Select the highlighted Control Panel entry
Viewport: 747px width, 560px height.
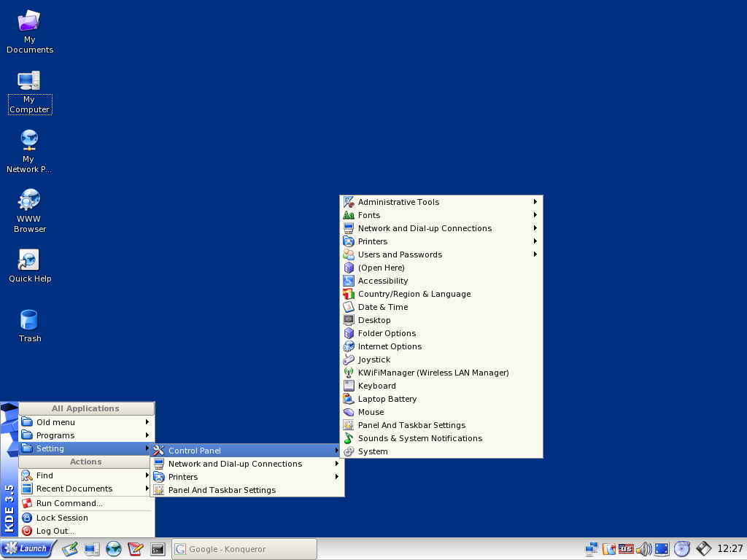(247, 451)
